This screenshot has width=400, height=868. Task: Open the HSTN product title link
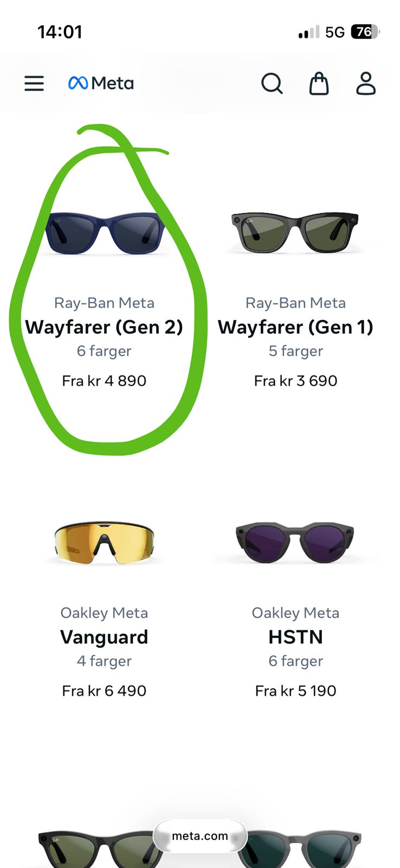tap(295, 637)
